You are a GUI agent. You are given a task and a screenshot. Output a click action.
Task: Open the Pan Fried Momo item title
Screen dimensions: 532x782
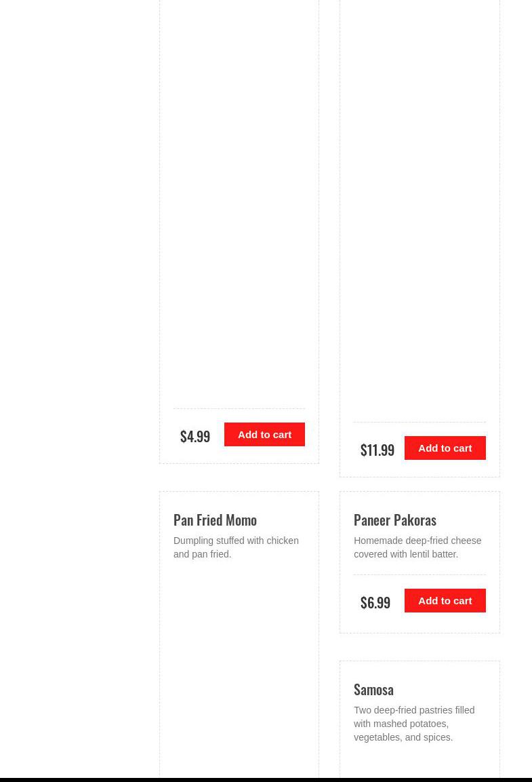215,520
